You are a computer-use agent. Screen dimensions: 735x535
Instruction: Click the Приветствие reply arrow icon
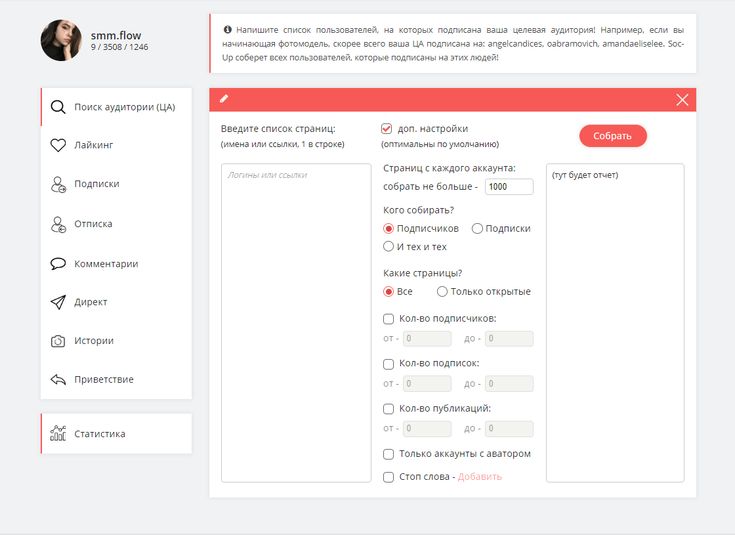[58, 380]
